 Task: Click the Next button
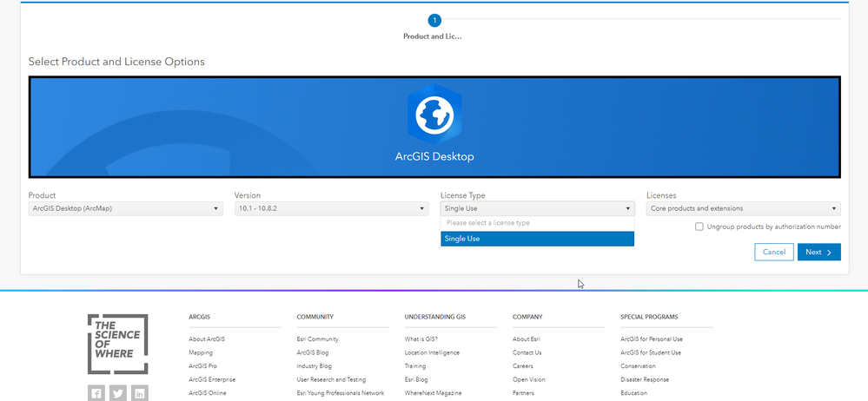[x=819, y=253]
